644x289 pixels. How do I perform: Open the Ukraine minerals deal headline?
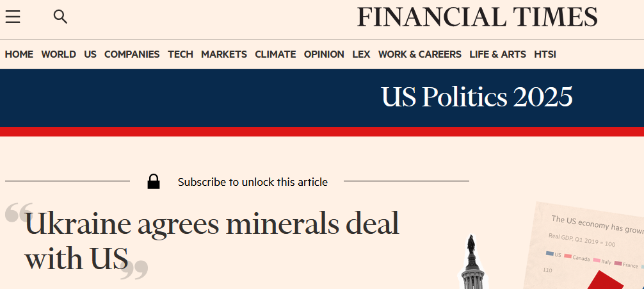pyautogui.click(x=211, y=240)
